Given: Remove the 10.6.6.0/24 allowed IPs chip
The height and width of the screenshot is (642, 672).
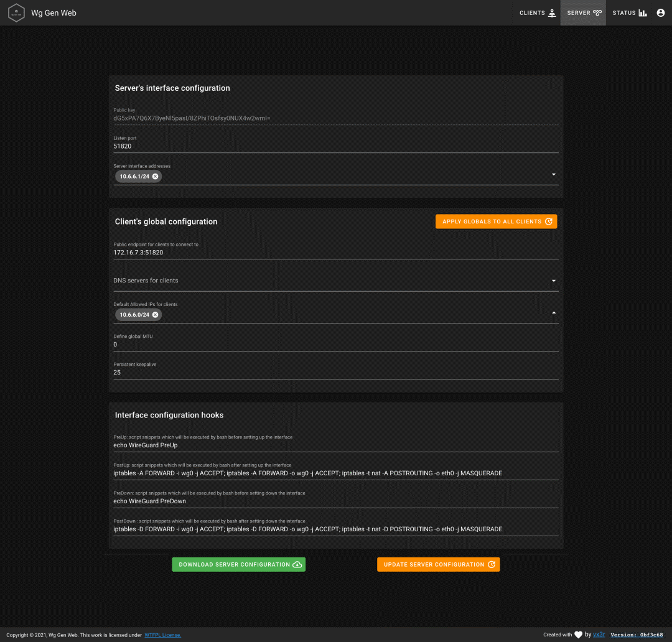Looking at the screenshot, I should [155, 315].
